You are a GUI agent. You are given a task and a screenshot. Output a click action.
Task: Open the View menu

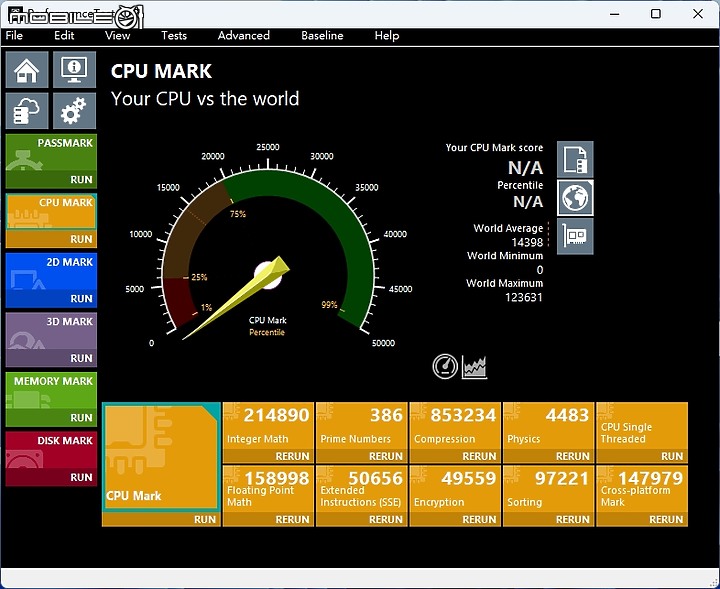point(117,35)
